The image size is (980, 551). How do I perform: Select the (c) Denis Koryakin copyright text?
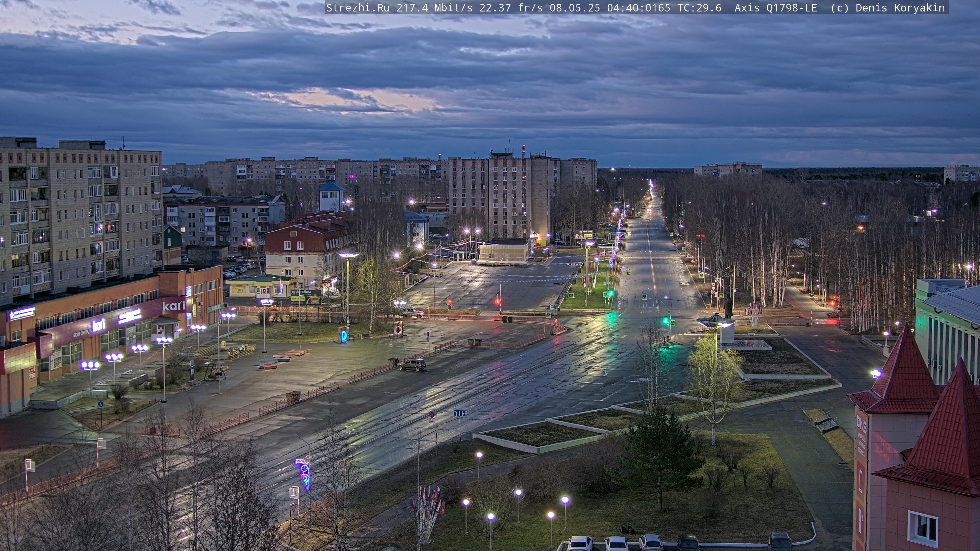point(888,8)
